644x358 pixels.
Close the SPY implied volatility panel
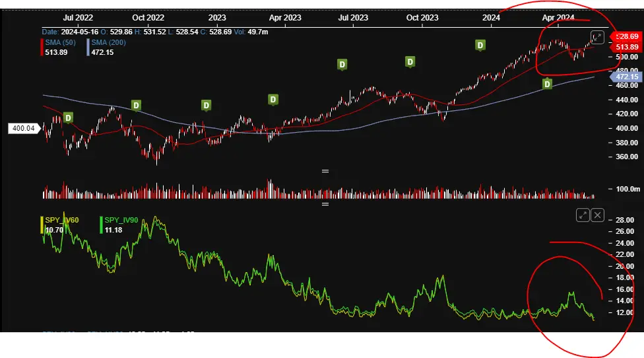click(x=597, y=215)
